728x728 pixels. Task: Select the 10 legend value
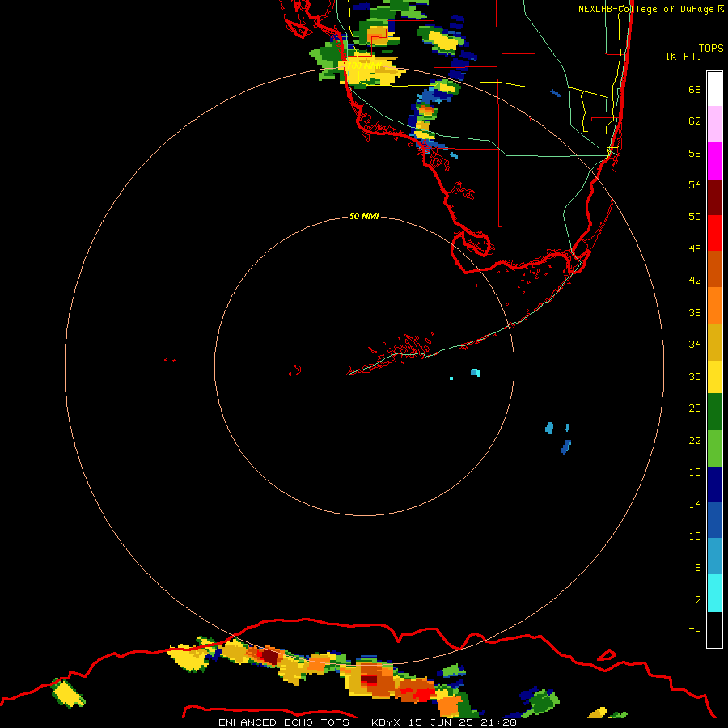695,535
